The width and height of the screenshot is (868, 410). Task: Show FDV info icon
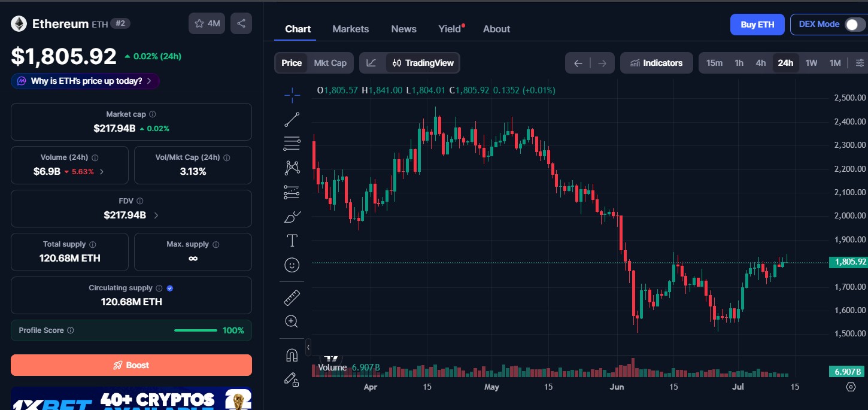tap(140, 201)
